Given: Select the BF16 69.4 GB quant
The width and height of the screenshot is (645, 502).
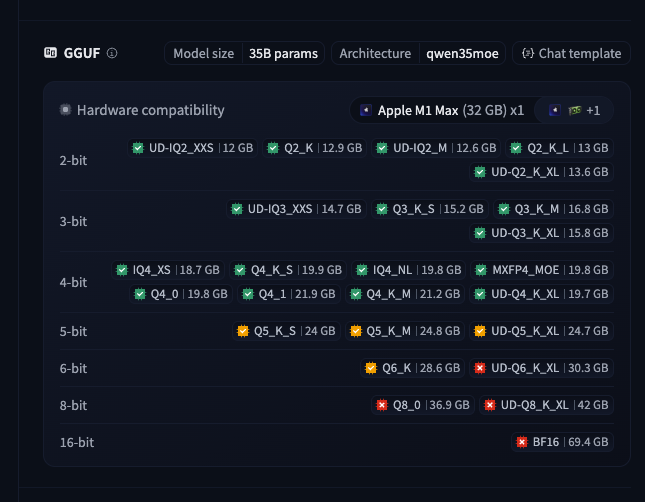Looking at the screenshot, I should 562,442.
